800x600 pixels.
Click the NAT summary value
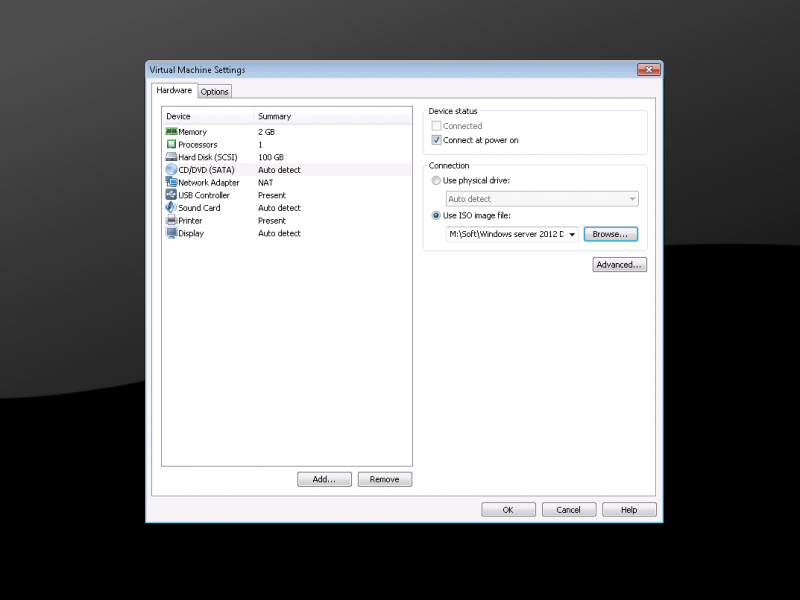coord(265,183)
